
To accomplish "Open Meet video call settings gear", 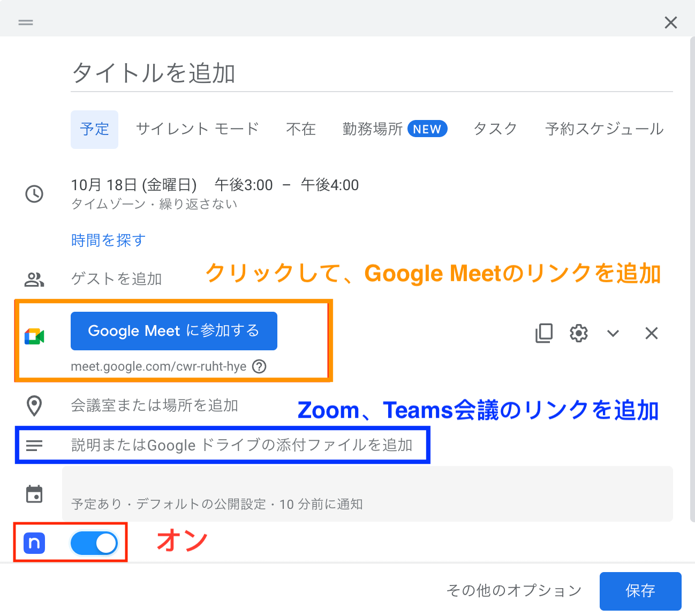I will (579, 333).
